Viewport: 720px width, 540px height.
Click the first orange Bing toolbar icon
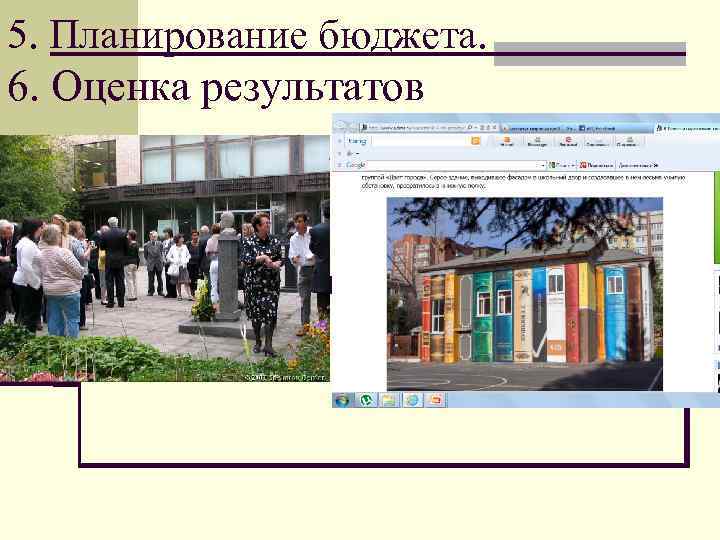pyautogui.click(x=506, y=141)
